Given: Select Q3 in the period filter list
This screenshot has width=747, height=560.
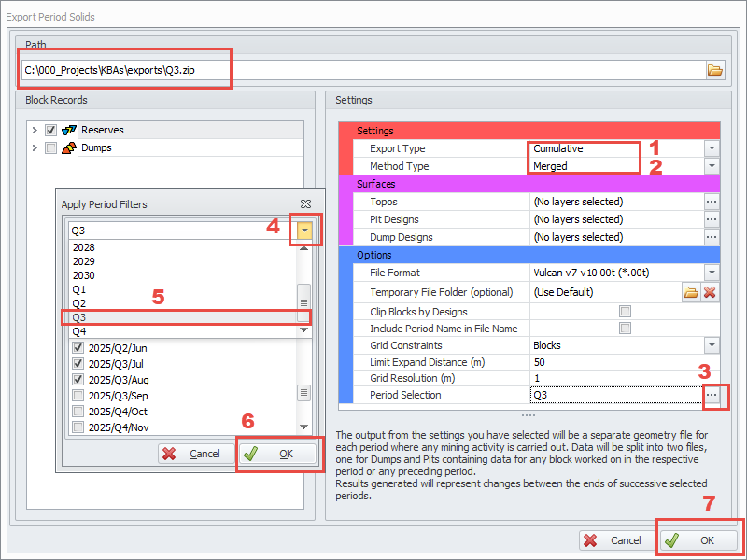Looking at the screenshot, I should point(182,317).
